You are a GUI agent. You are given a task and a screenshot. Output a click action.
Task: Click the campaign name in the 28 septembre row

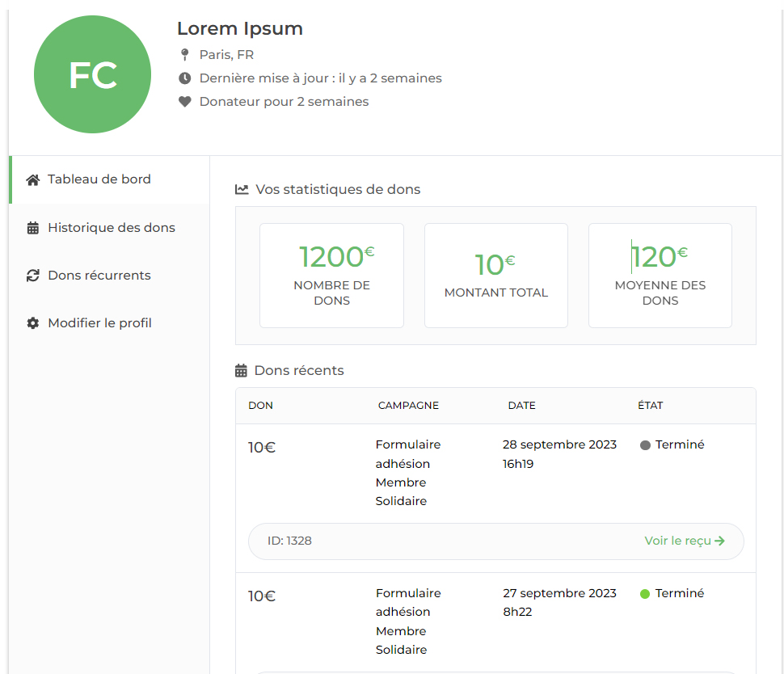[408, 473]
